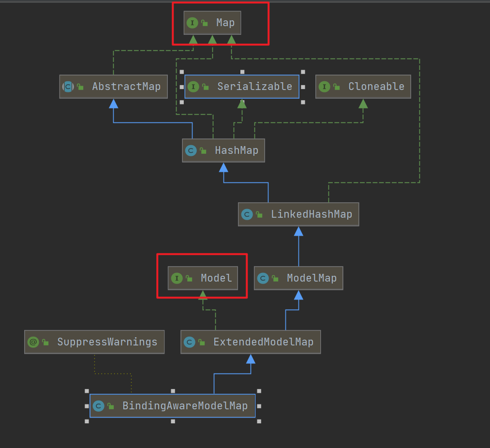Click the class icon on ExtendedModelMap
Image resolution: width=490 pixels, height=448 pixels.
189,342
